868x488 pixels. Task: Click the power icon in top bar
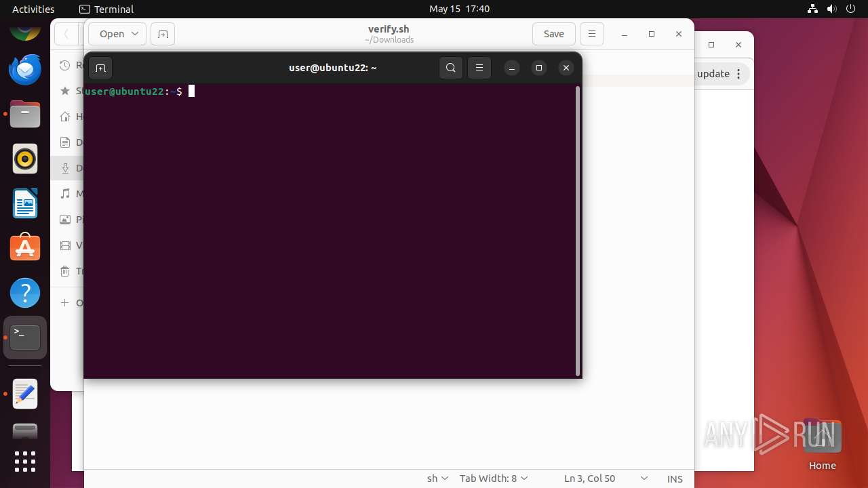point(850,9)
